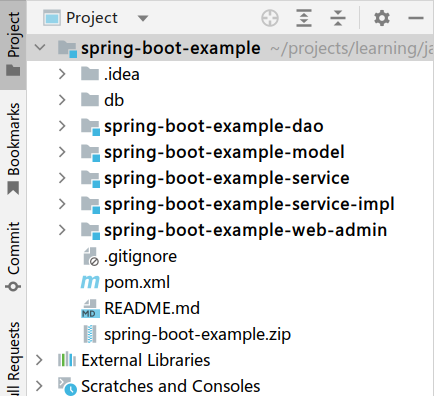Select the spring-boot-example-web-admin label
Viewport: 434px width, 396px height.
click(246, 230)
